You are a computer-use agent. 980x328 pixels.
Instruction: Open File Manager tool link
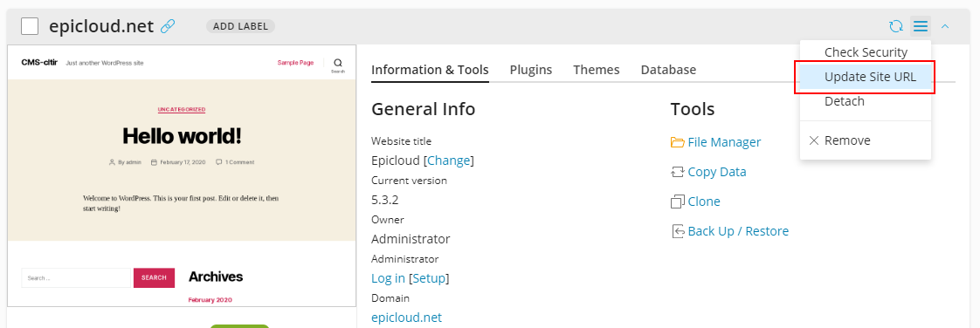[x=724, y=142]
